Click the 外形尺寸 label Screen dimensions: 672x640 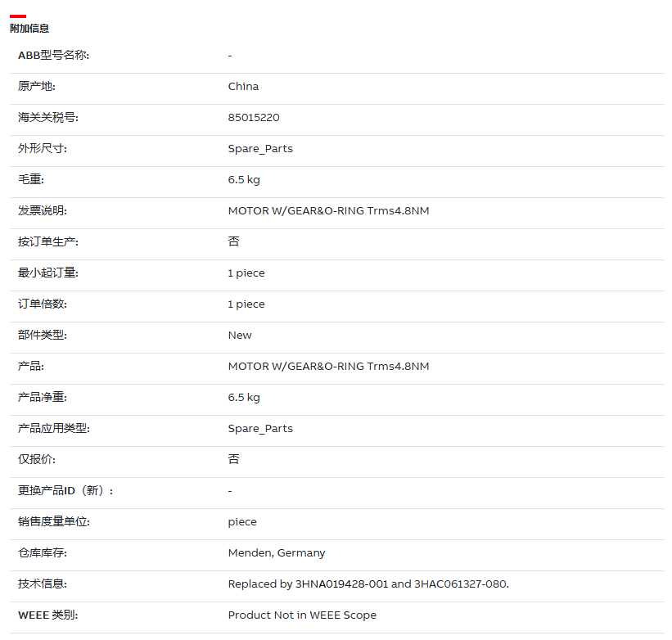coord(43,149)
